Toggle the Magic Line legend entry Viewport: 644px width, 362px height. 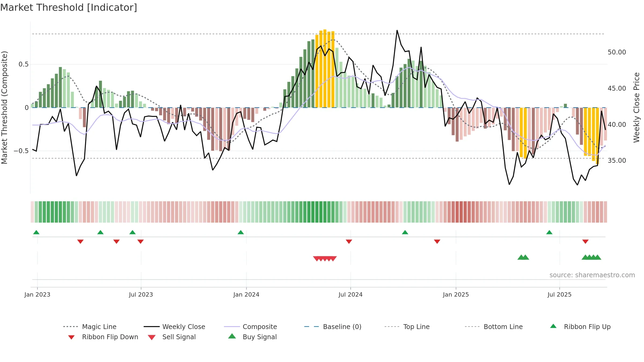(90, 327)
